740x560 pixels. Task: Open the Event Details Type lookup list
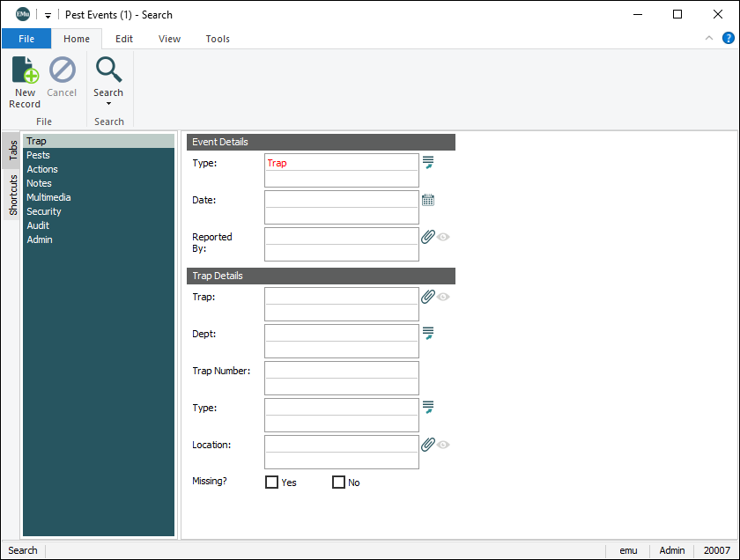click(x=428, y=162)
